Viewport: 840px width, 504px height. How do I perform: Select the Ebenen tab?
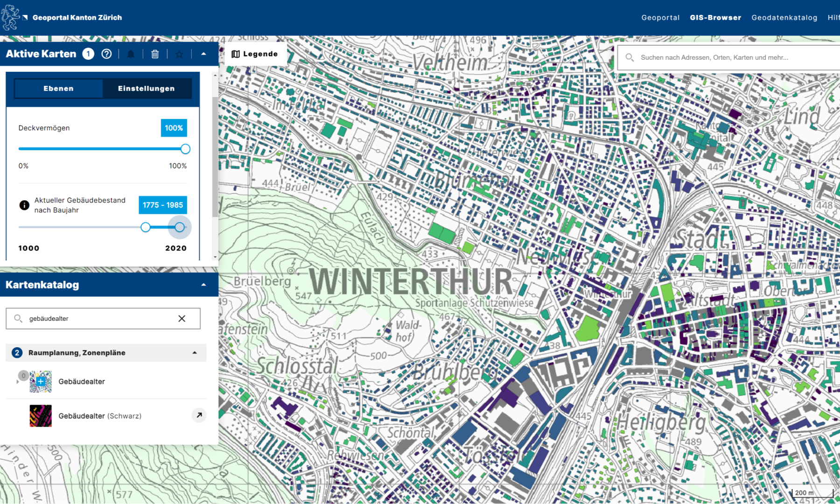click(x=59, y=88)
